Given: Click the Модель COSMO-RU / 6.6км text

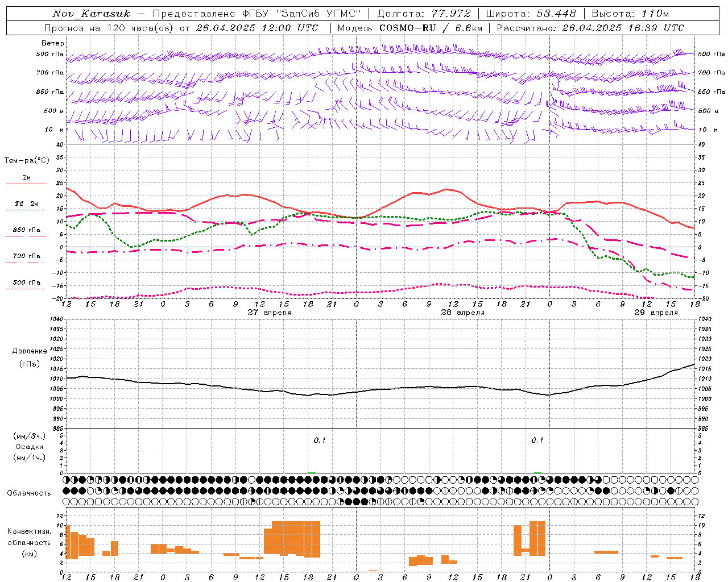Looking at the screenshot, I should (410, 28).
